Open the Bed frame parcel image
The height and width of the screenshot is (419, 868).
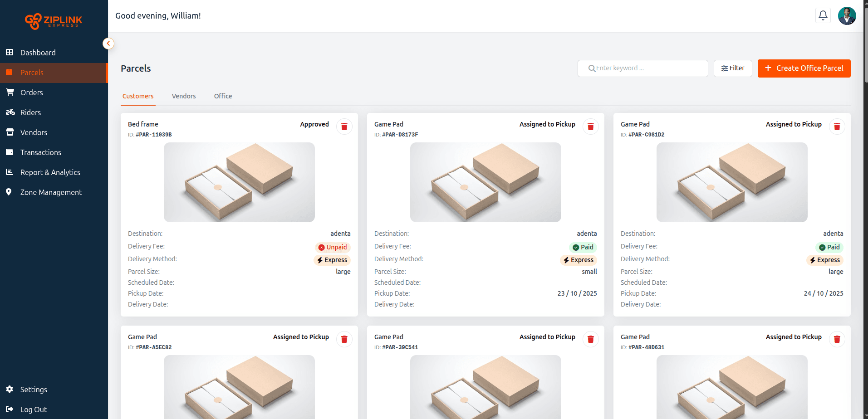[239, 182]
